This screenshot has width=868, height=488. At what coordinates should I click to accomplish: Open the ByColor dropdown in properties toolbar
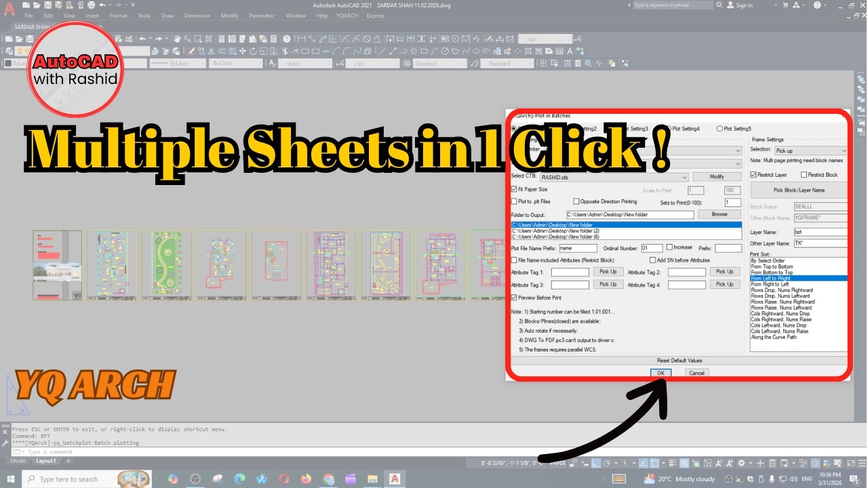tap(235, 63)
